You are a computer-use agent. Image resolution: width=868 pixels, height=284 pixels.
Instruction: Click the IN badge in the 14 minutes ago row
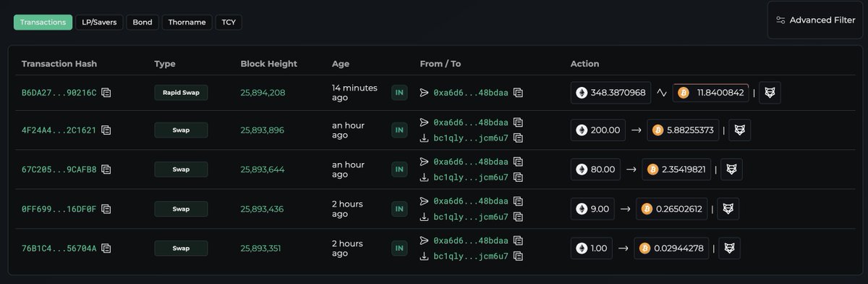tap(399, 92)
